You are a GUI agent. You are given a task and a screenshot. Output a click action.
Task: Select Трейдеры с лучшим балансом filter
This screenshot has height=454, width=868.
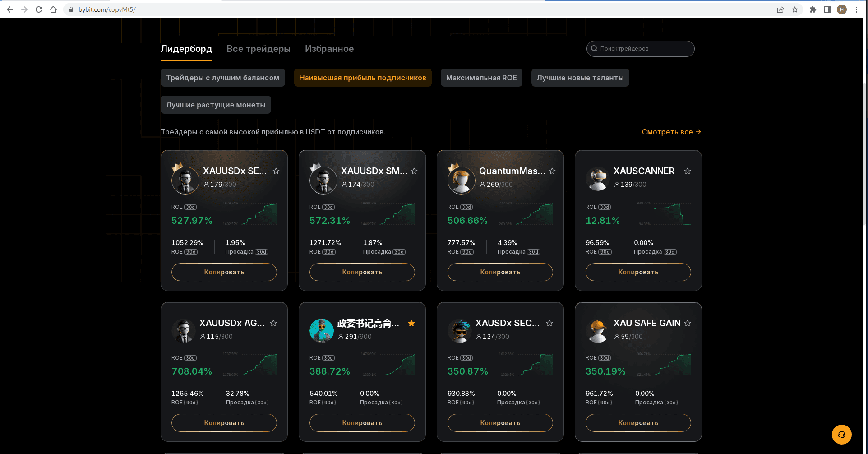pyautogui.click(x=223, y=78)
